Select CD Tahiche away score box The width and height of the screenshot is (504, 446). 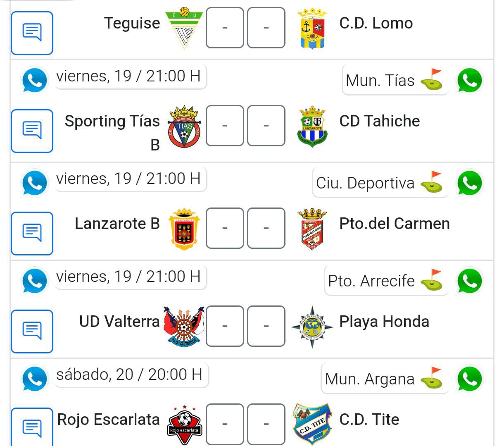(x=266, y=126)
